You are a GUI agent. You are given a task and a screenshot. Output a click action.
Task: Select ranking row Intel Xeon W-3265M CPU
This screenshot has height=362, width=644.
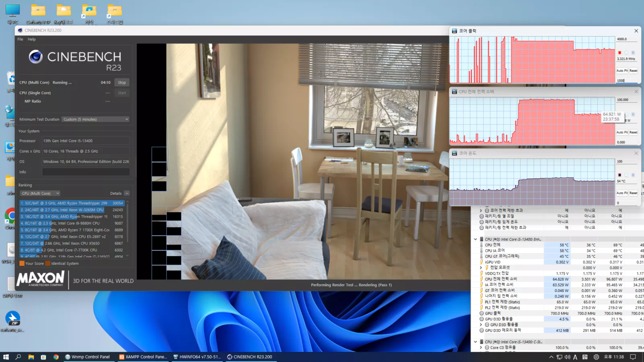point(72,210)
